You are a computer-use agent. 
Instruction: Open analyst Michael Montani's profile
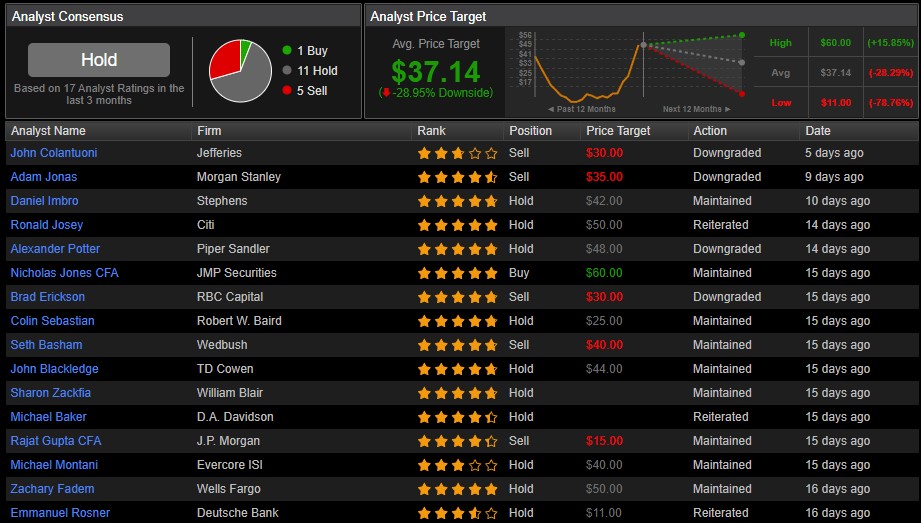pyautogui.click(x=54, y=465)
